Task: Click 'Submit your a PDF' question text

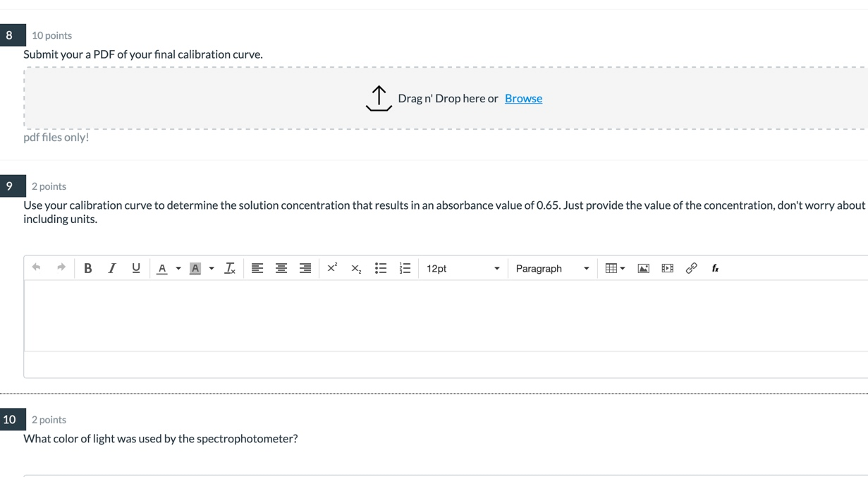Action: point(143,54)
